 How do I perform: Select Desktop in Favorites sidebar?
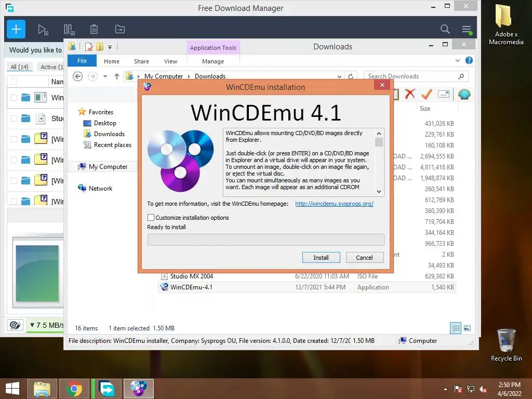click(105, 123)
